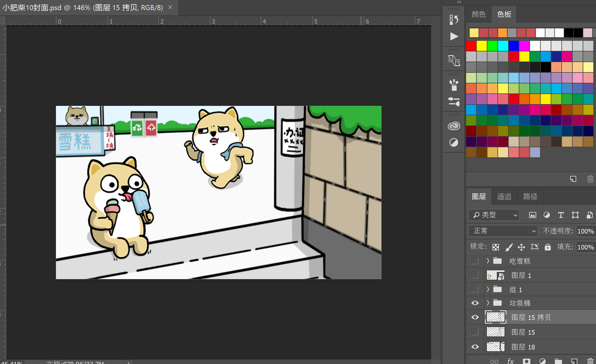This screenshot has height=364, width=596.
Task: Click the Actions play icon
Action: [454, 36]
